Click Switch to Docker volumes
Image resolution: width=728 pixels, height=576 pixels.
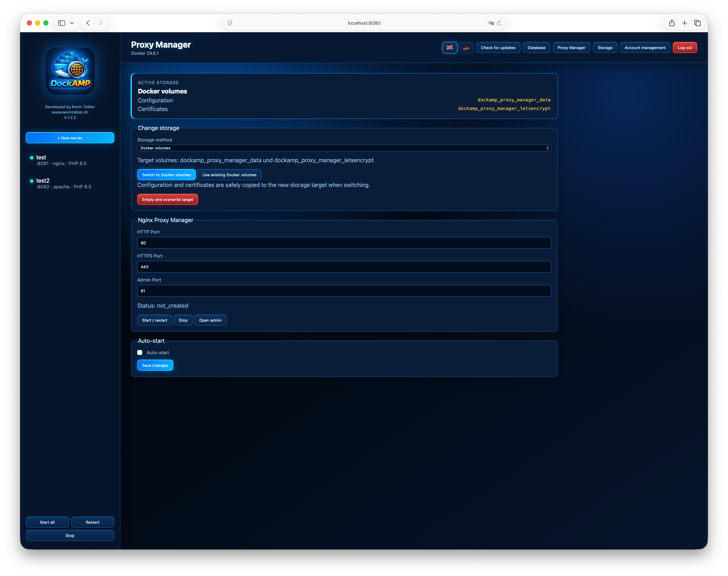[x=166, y=175]
